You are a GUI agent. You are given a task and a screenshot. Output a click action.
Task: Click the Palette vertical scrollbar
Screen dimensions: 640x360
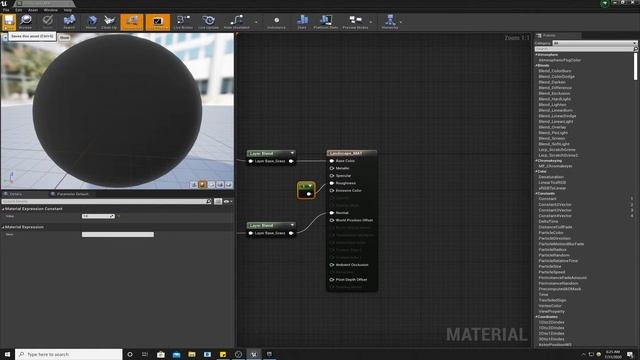pos(636,67)
